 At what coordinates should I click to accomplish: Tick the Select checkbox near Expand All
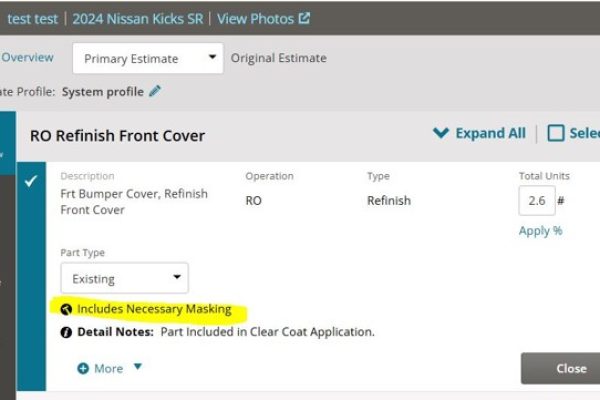coord(556,133)
